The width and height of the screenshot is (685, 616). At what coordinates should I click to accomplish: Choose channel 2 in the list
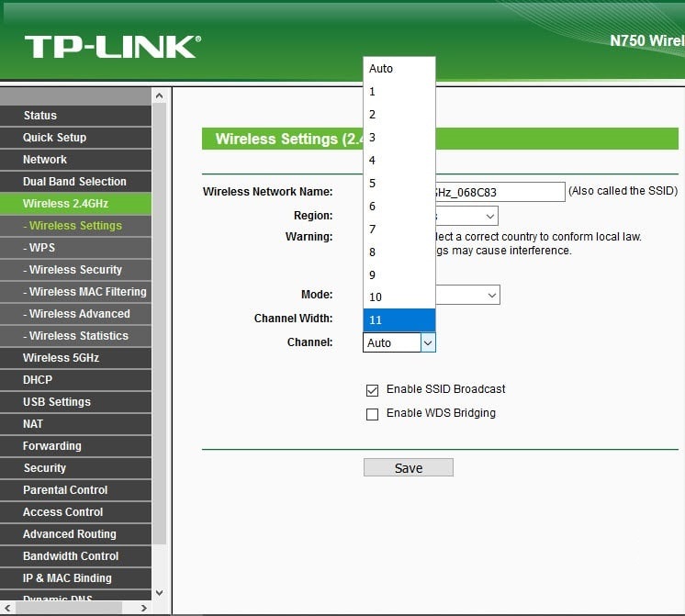click(399, 115)
